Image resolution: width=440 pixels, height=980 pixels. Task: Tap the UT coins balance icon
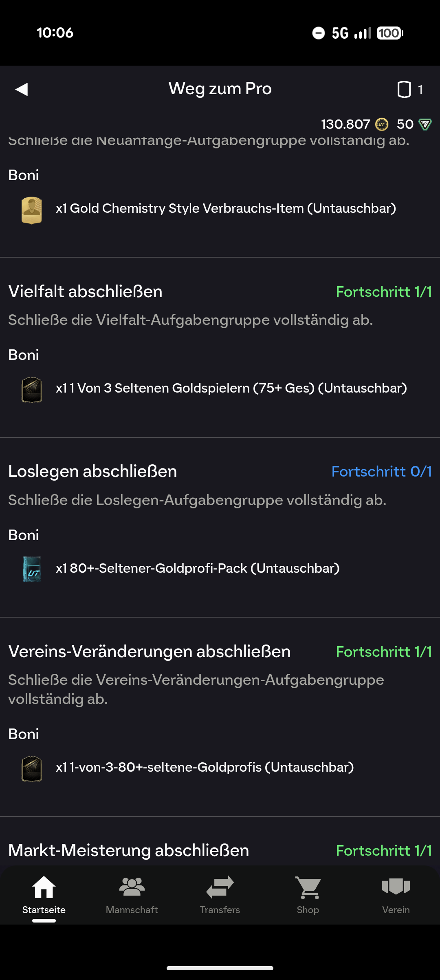pos(382,124)
